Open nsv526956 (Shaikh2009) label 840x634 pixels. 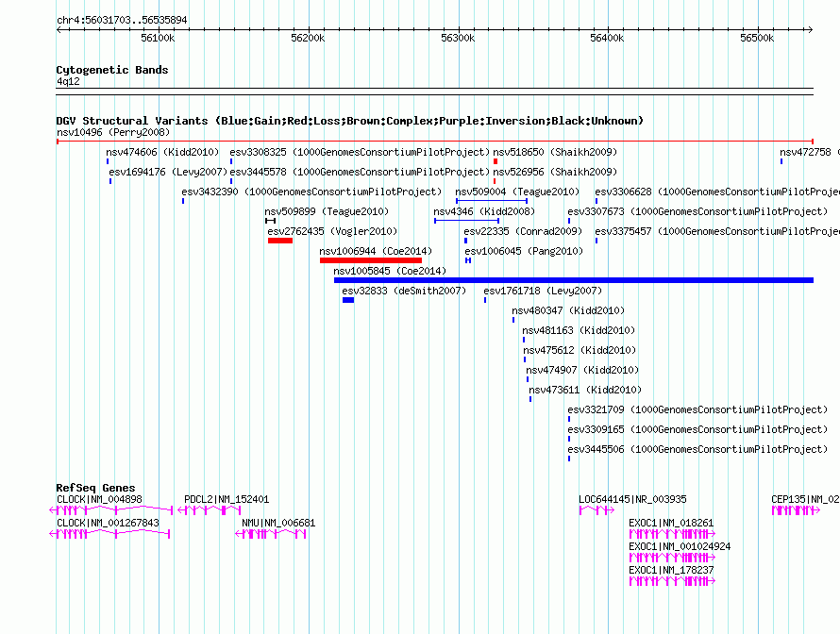[555, 172]
